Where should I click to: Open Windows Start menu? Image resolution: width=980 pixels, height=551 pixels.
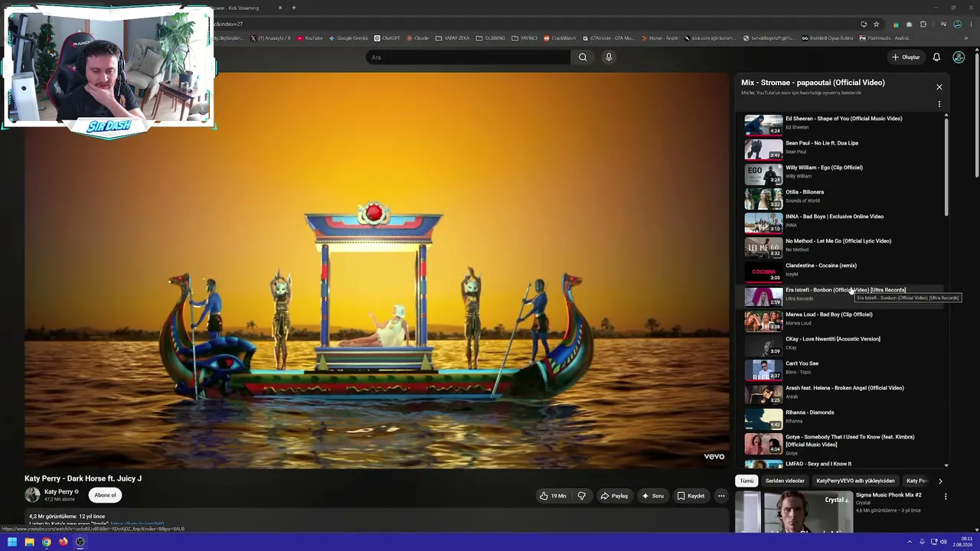tap(12, 542)
